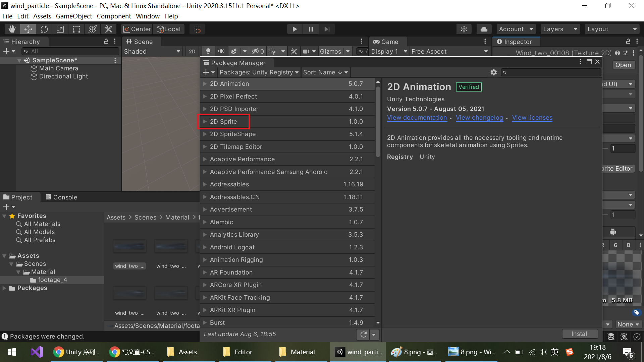The height and width of the screenshot is (362, 644).
Task: Open Packages: Unity Registry dropdown
Action: click(x=259, y=72)
